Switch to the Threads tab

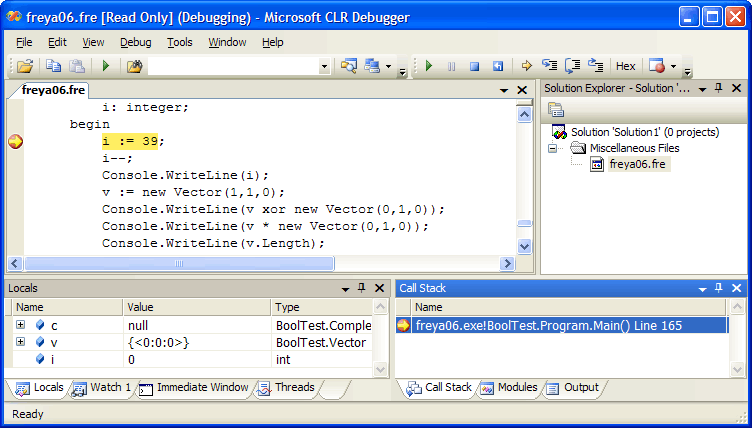click(x=286, y=388)
